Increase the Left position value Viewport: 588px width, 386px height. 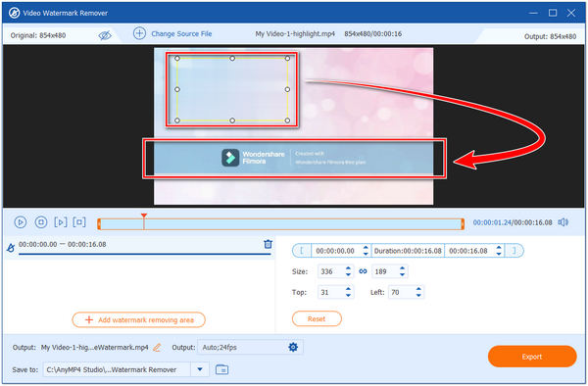pyautogui.click(x=418, y=289)
